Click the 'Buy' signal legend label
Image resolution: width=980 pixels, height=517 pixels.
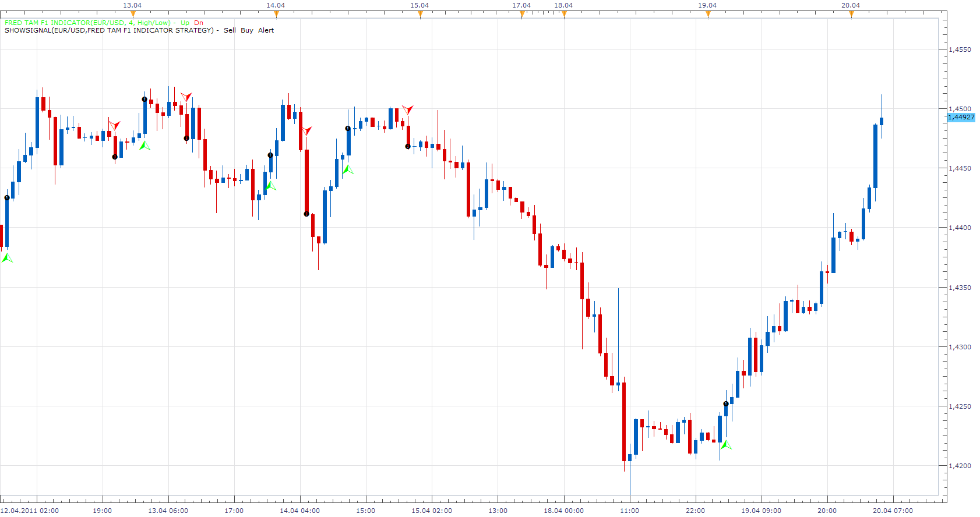coord(247,30)
